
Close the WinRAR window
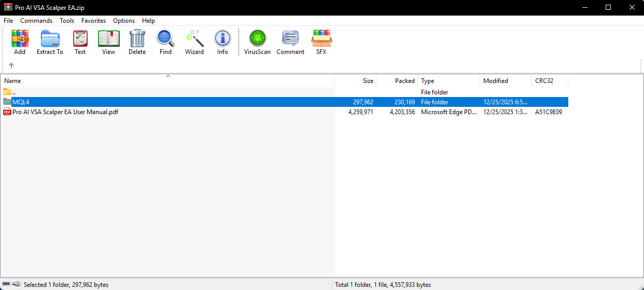(632, 7)
